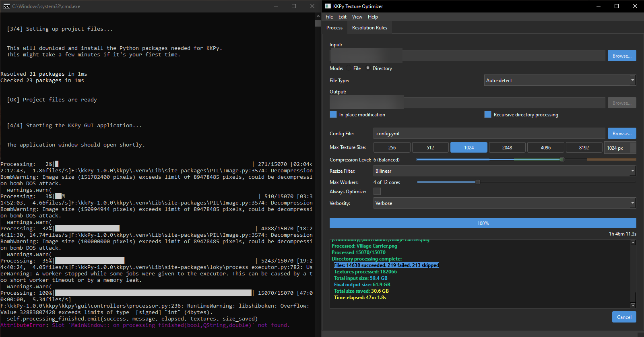Open the Verbosity dropdown set to Verbose
This screenshot has height=337, width=644.
point(505,203)
